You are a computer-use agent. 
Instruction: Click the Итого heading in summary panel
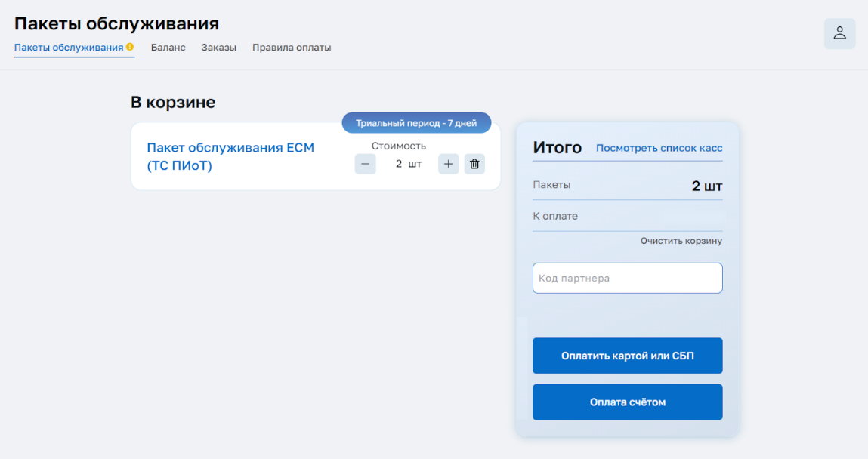click(557, 148)
